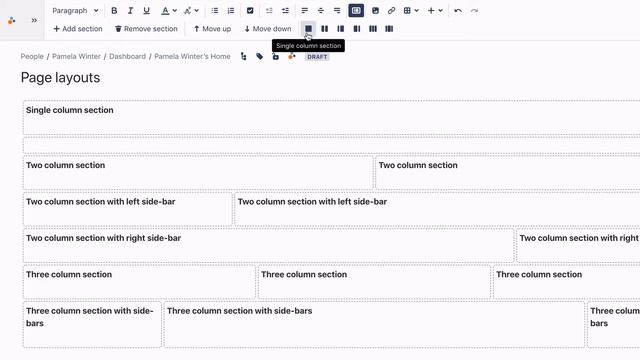This screenshot has height=360, width=640.
Task: Apply the current text color (A icon)
Action: click(x=165, y=11)
